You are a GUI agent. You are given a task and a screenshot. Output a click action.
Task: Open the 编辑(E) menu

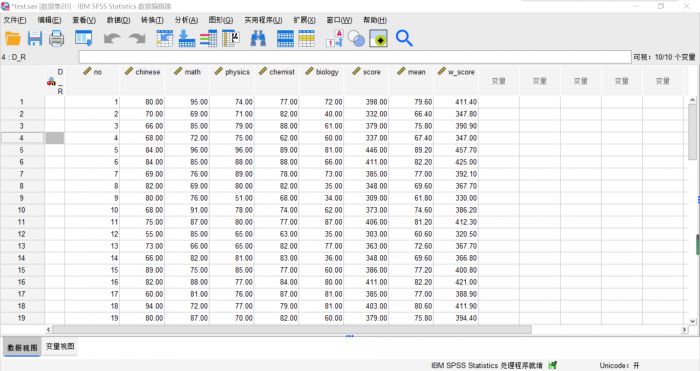coord(49,20)
